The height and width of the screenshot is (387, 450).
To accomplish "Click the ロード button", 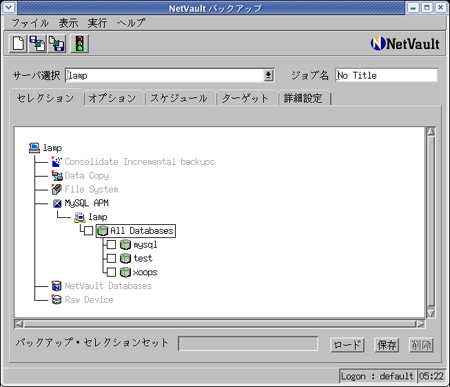I will [347, 345].
